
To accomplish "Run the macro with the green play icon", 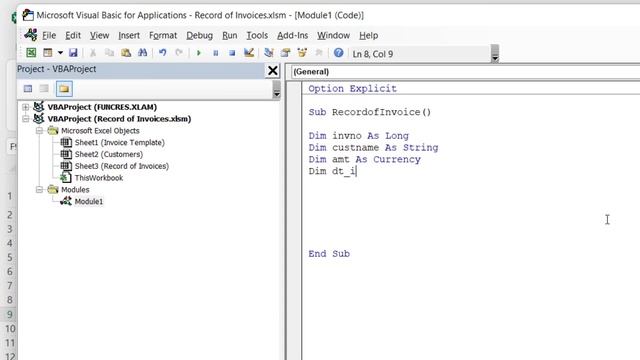I will (x=199, y=53).
